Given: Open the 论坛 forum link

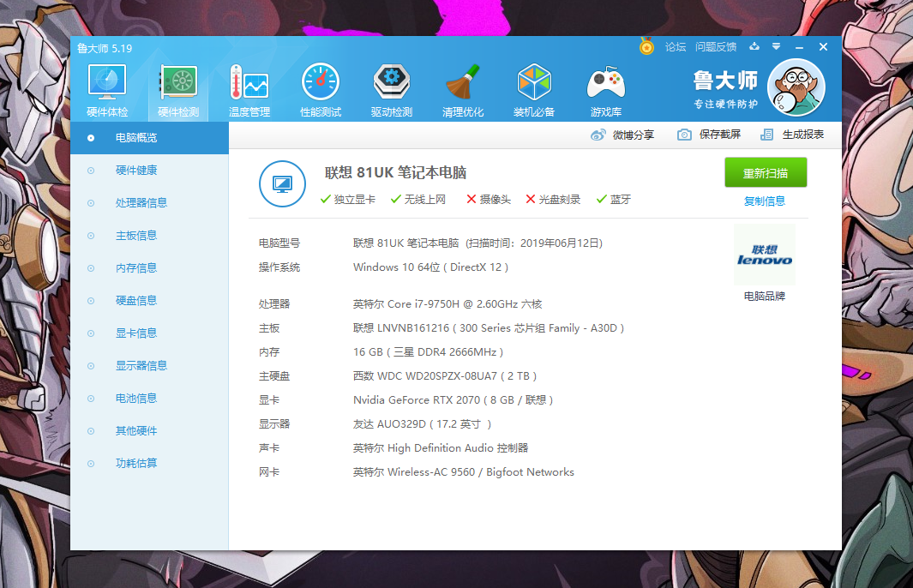Looking at the screenshot, I should [x=676, y=46].
